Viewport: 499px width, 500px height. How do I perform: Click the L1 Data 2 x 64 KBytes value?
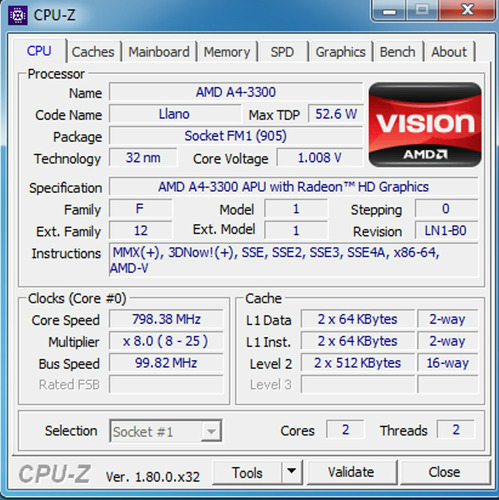pyautogui.click(x=357, y=319)
